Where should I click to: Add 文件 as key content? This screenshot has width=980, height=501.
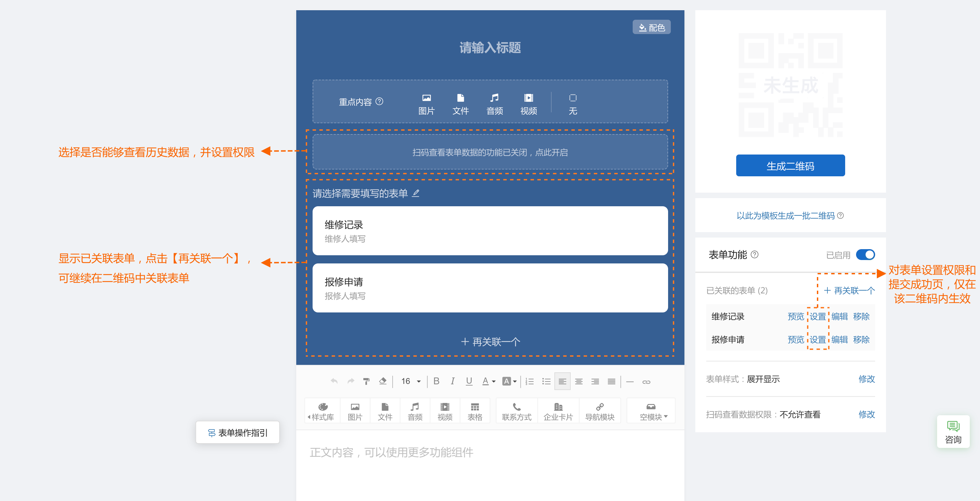(460, 104)
